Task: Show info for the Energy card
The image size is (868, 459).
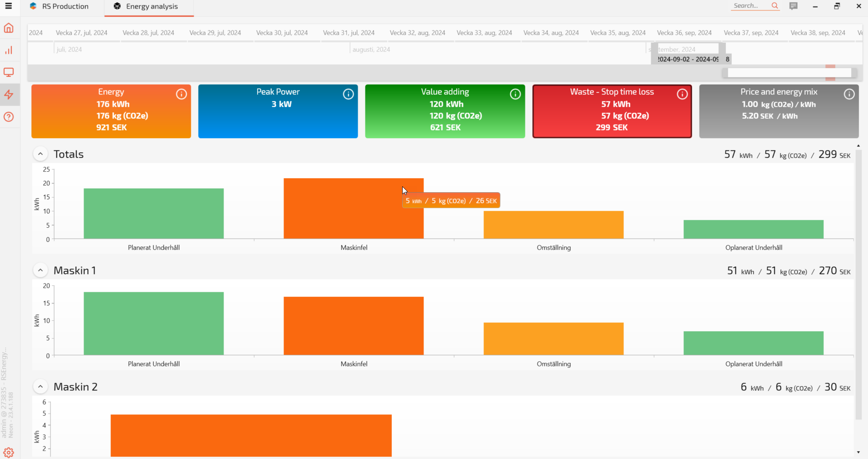Action: (x=181, y=94)
